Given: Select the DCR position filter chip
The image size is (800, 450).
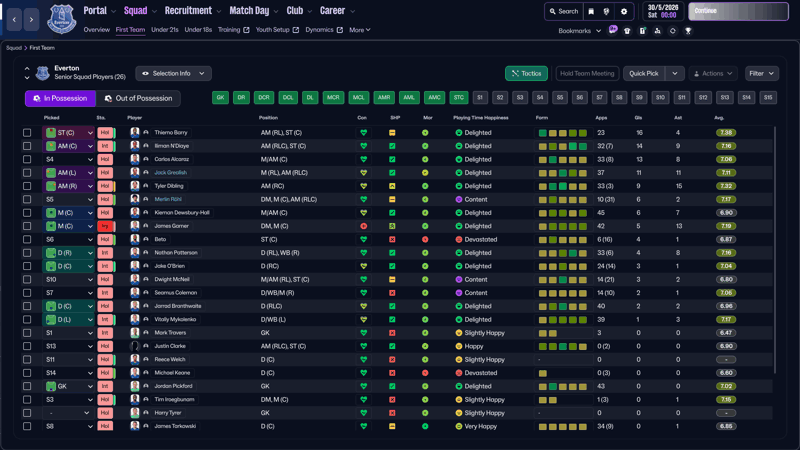Looking at the screenshot, I should (264, 97).
